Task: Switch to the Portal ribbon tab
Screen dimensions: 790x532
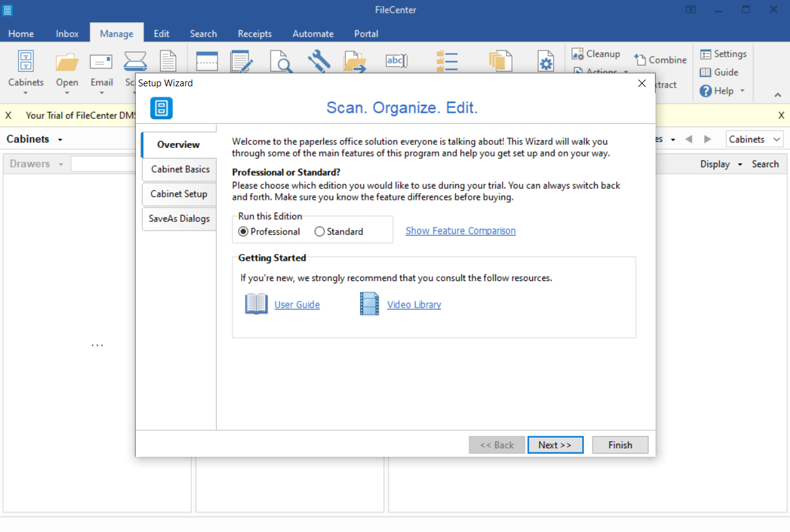Action: (366, 33)
